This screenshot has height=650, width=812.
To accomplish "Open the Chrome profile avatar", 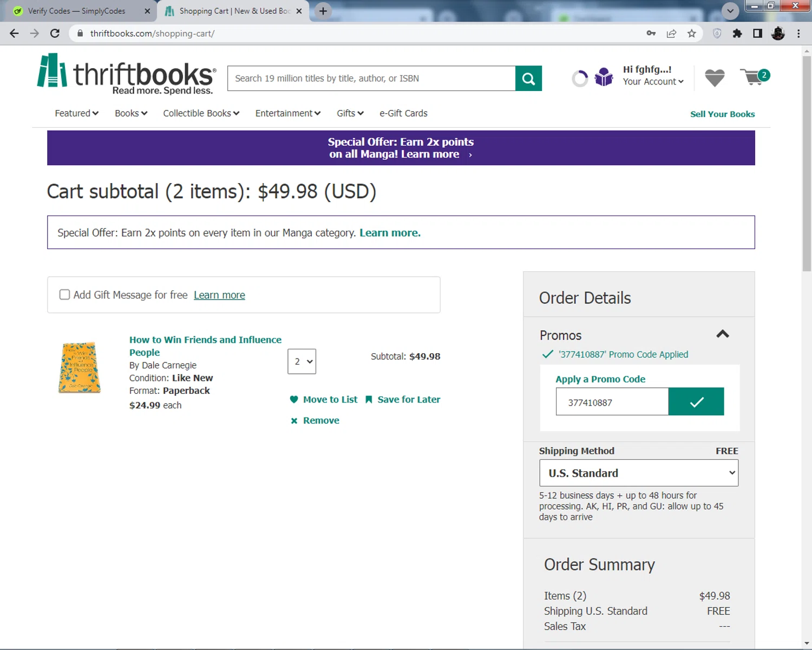I will click(778, 34).
